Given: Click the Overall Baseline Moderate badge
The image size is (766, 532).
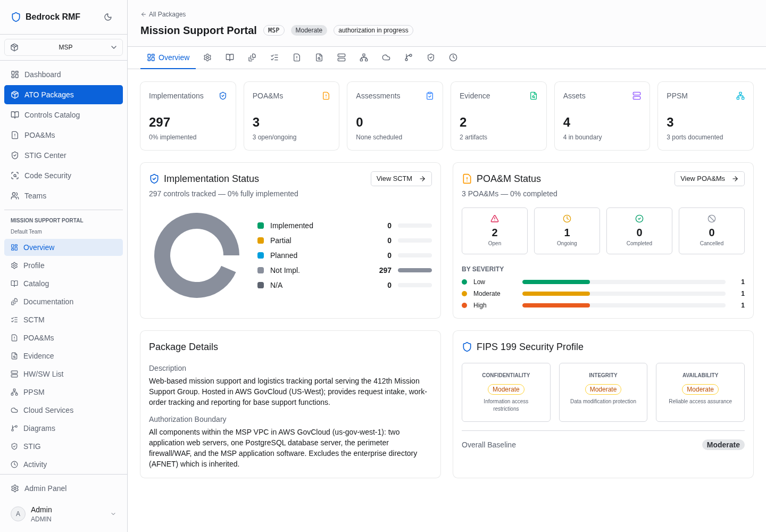Looking at the screenshot, I should [723, 445].
